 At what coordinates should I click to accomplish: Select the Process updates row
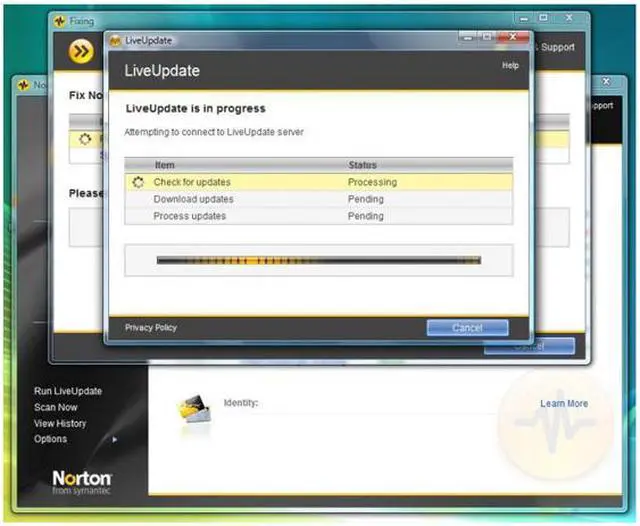tap(319, 216)
